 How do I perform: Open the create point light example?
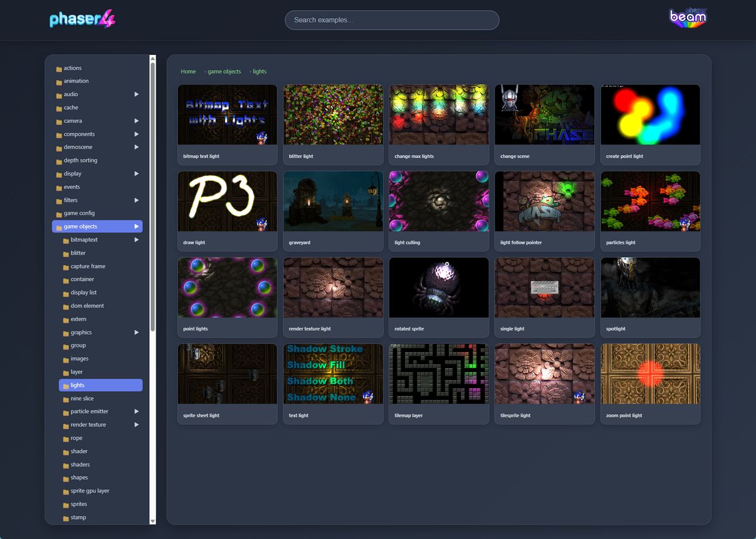[x=651, y=125]
